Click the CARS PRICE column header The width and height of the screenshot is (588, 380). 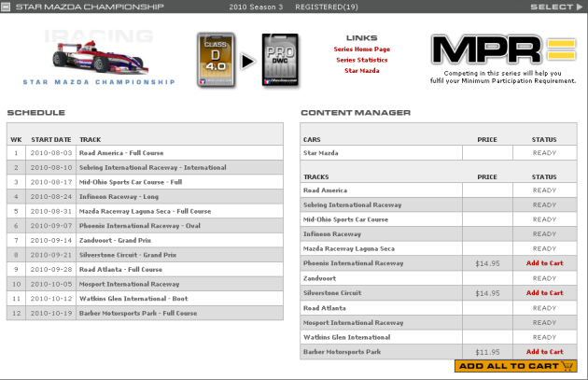click(487, 139)
